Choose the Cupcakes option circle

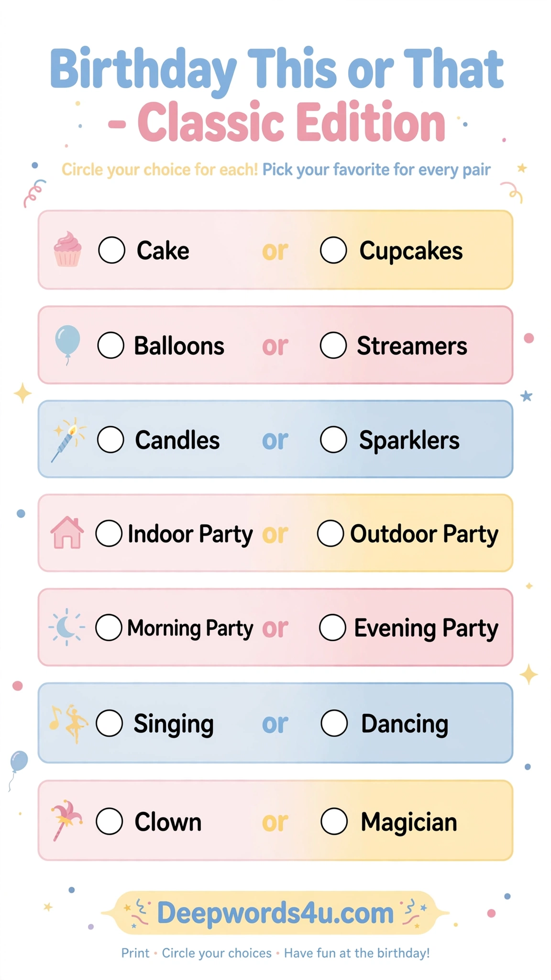click(x=333, y=250)
